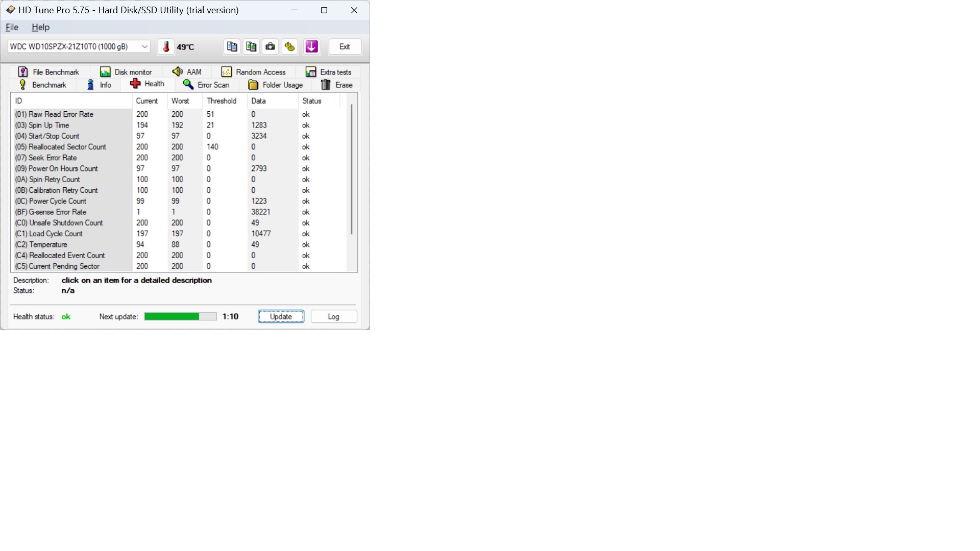980x551 pixels.
Task: Click the copy text to clipboard icon
Action: 232,47
